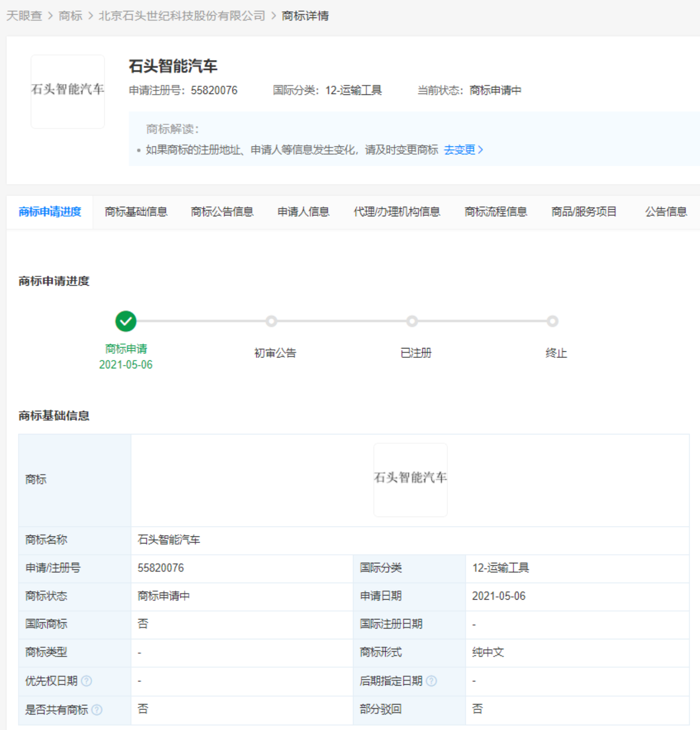Click the 商标形式 value 纯中文
700x730 pixels.
488,652
